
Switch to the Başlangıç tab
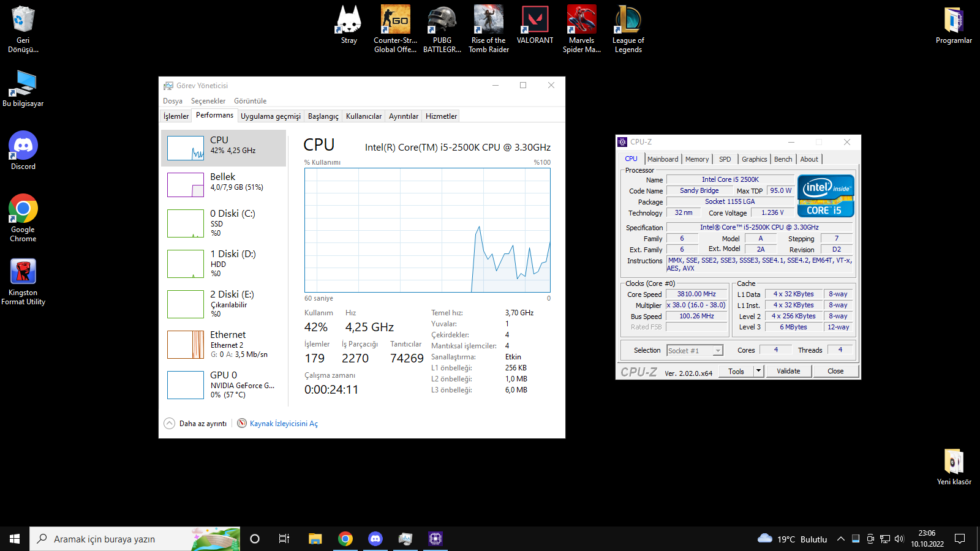323,116
